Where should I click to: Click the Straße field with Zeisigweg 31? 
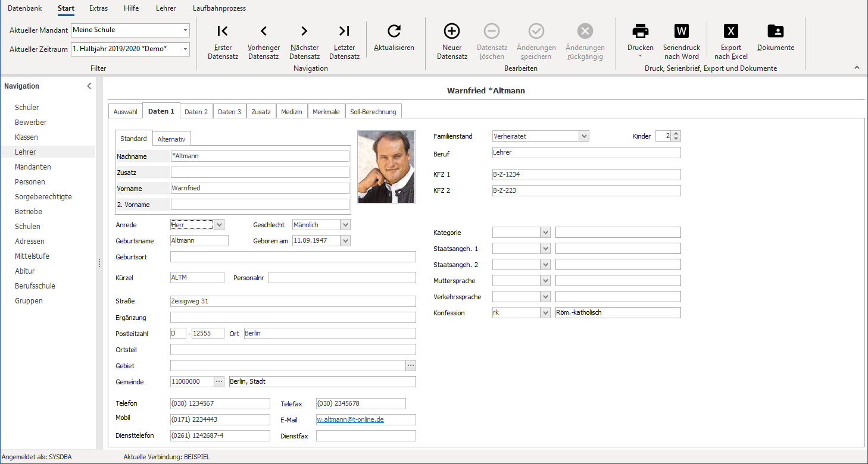(293, 301)
